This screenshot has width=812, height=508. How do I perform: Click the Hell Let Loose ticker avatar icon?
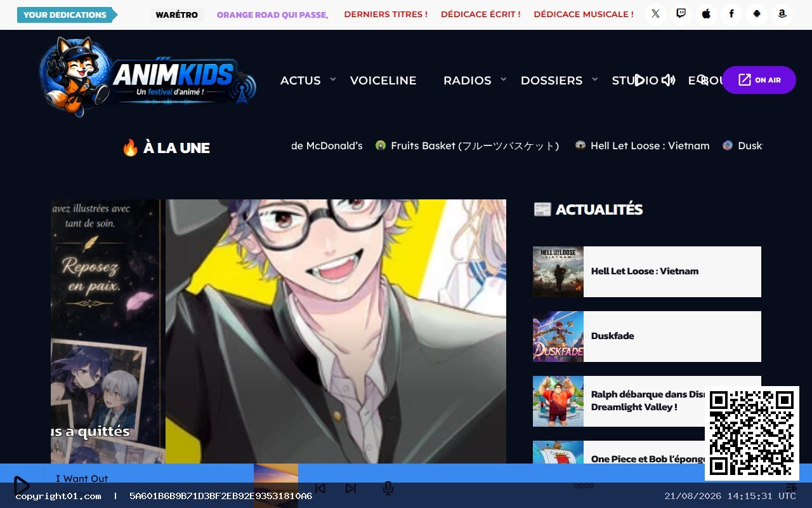(x=580, y=145)
